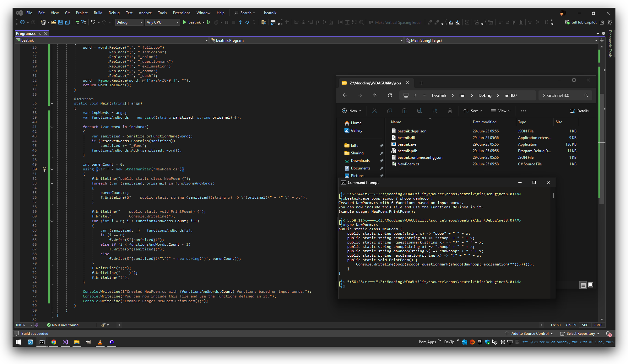Open the Diagnostic Tools side tab
The height and width of the screenshot is (364, 628).
pyautogui.click(x=610, y=44)
